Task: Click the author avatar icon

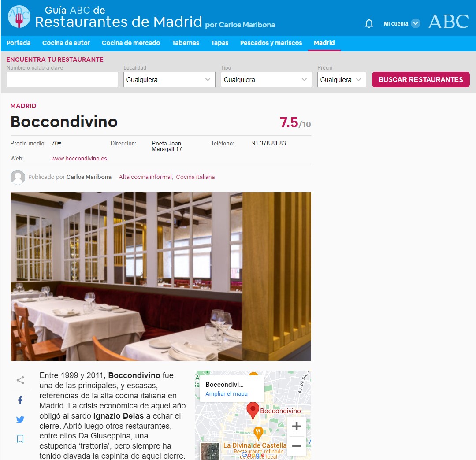Action: 18,177
